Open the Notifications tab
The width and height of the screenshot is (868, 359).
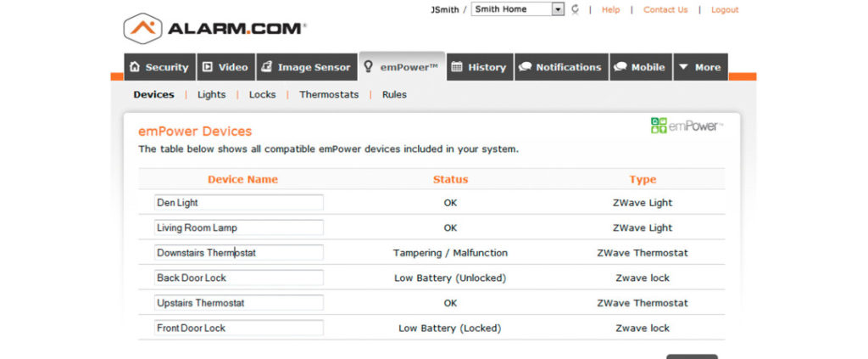[x=560, y=67]
